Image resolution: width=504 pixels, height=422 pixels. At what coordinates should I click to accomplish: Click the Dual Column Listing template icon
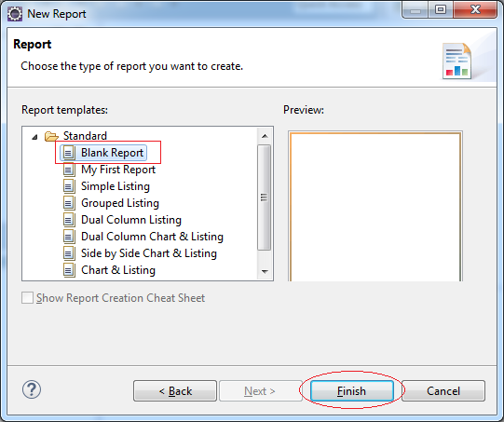(x=69, y=220)
